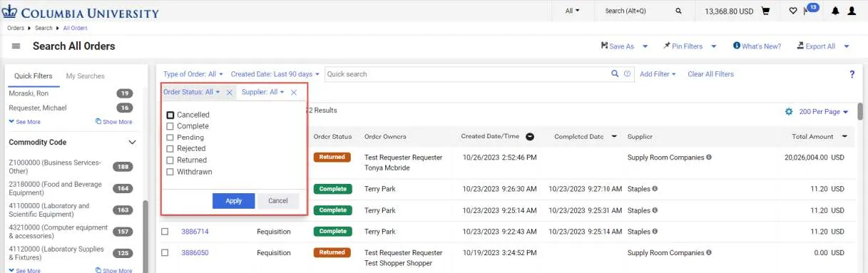Open Supplier All filter dropdown
Image resolution: width=868 pixels, height=273 pixels.
263,92
